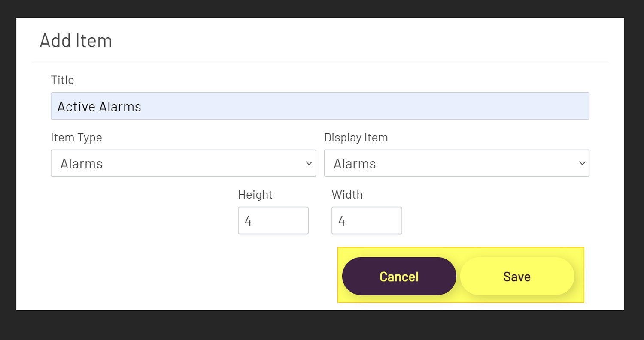Open the Item Type dropdown
644x340 pixels.
183,163
